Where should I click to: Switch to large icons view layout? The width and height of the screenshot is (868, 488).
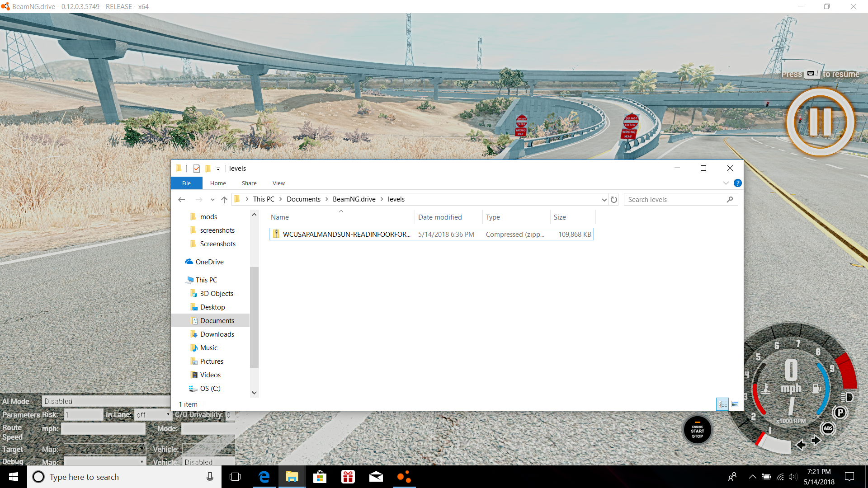[735, 404]
